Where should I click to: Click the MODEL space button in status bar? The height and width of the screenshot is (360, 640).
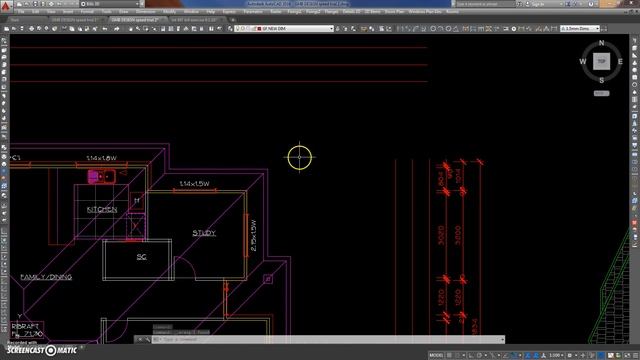coord(436,356)
